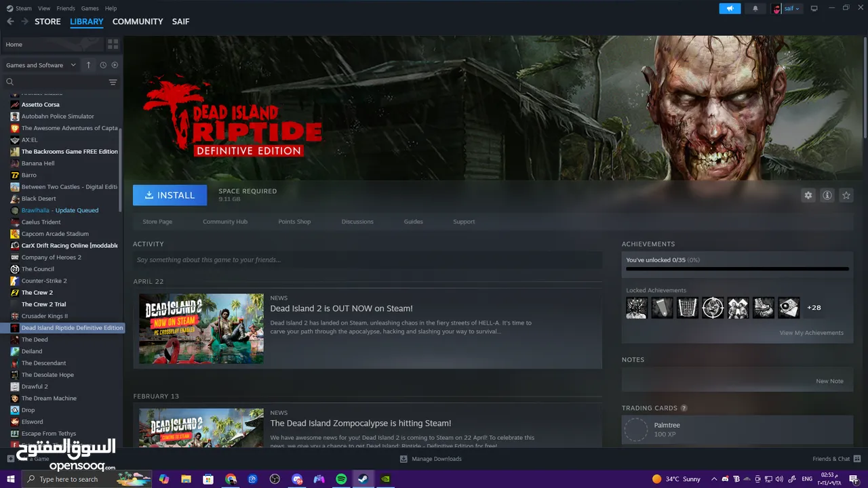Open Dead Island 2 OUT NOW thumbnail
Image resolution: width=868 pixels, height=488 pixels.
click(201, 329)
